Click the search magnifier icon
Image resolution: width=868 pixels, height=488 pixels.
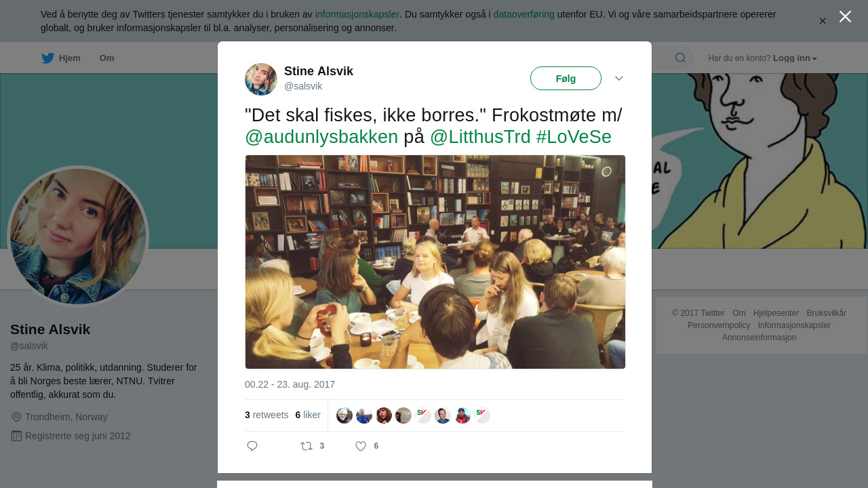coord(680,58)
